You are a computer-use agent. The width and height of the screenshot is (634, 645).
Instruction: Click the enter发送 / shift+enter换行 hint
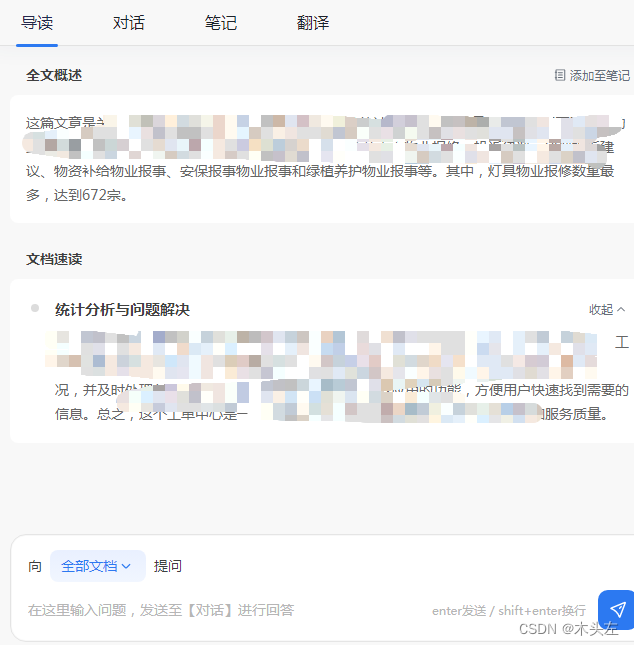(x=509, y=610)
